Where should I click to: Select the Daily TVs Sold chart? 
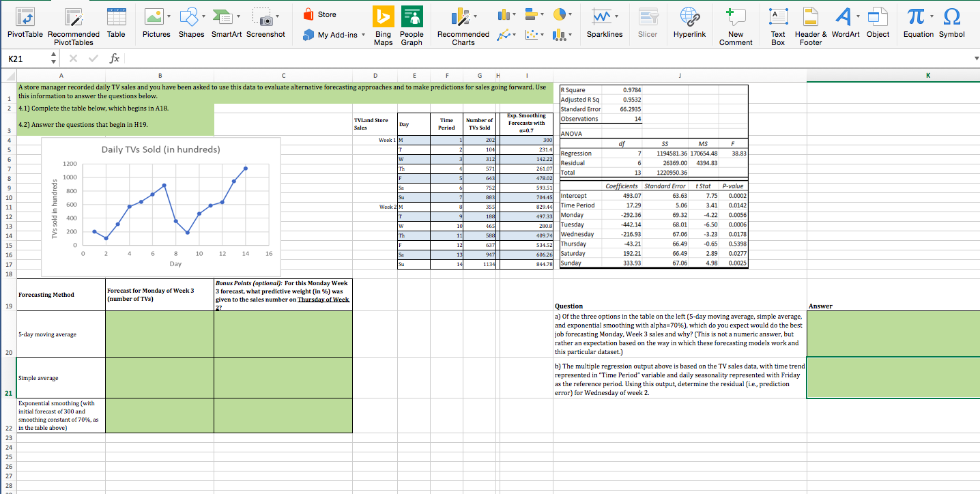(x=162, y=205)
